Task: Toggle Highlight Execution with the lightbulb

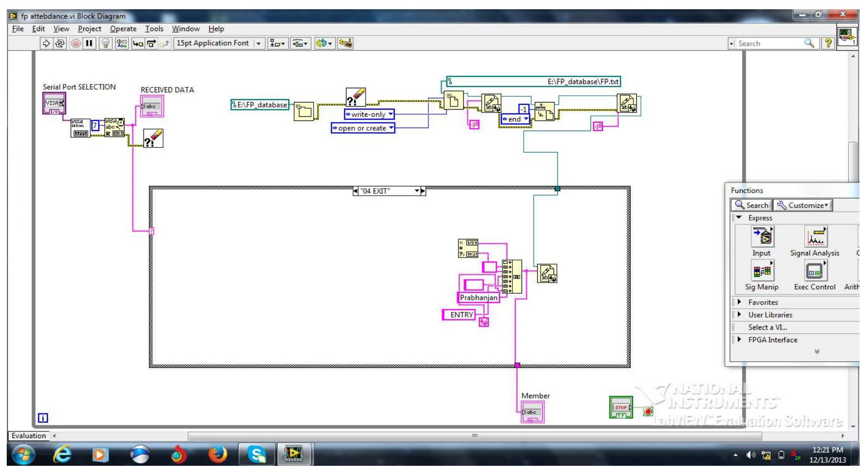Action: coord(106,42)
